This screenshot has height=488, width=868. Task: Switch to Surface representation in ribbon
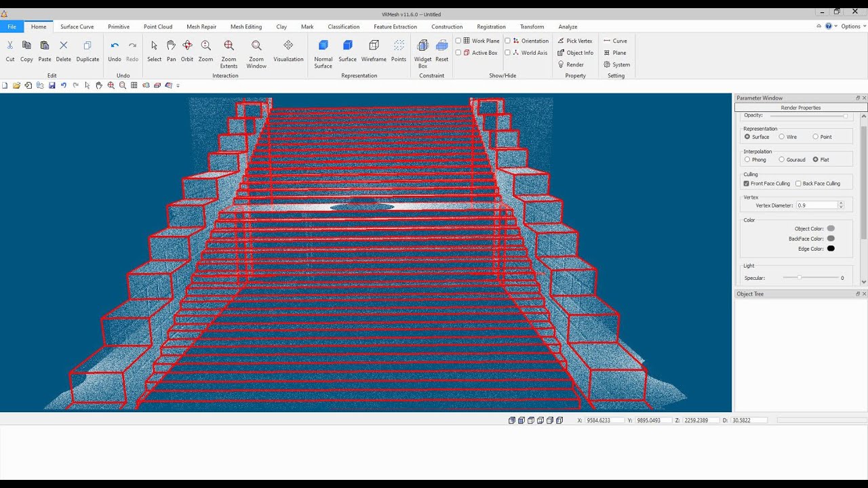(x=348, y=45)
